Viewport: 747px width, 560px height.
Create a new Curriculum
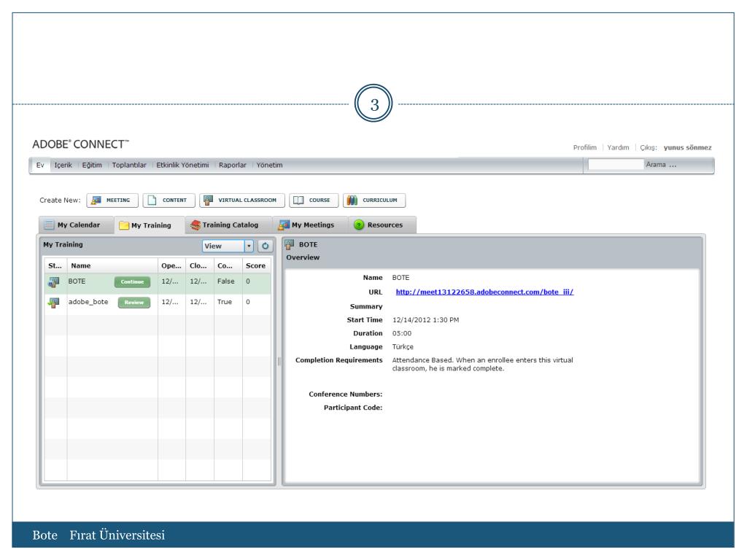[x=374, y=201]
